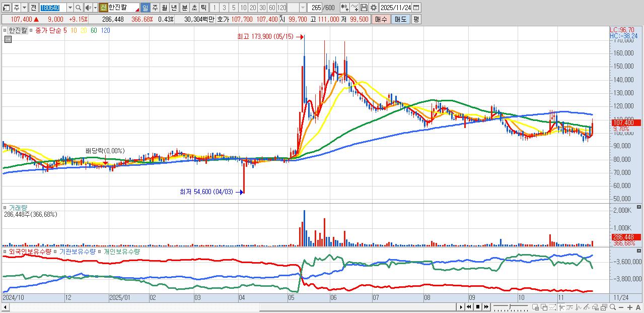The width and height of the screenshot is (644, 313).
Task: Click the grid table icon under stock name
Action: [8, 39]
